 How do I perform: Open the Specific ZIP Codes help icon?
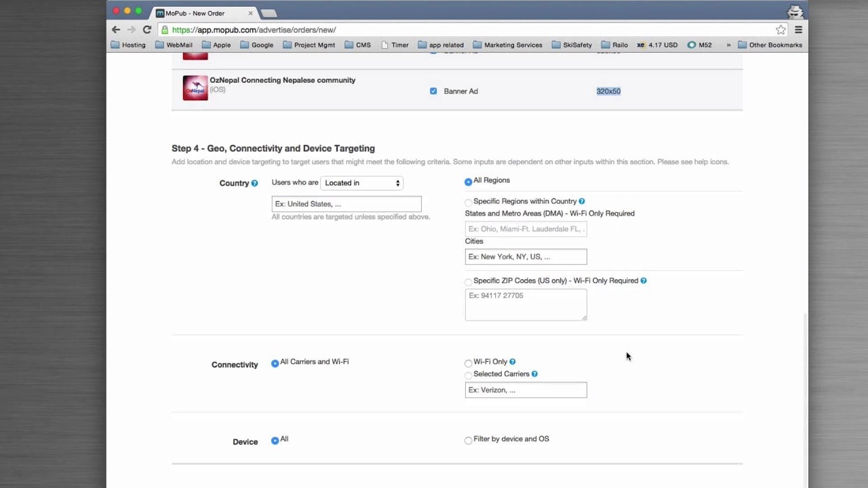(644, 280)
